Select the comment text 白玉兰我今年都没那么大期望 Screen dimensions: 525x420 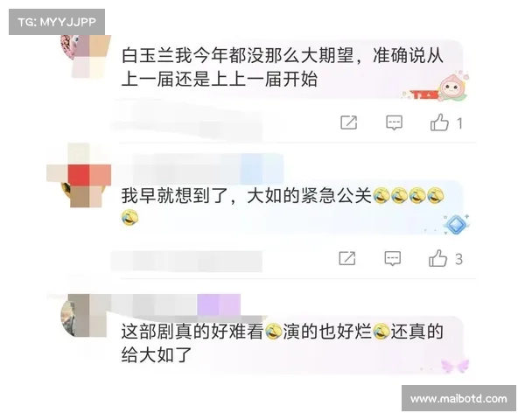coord(238,55)
